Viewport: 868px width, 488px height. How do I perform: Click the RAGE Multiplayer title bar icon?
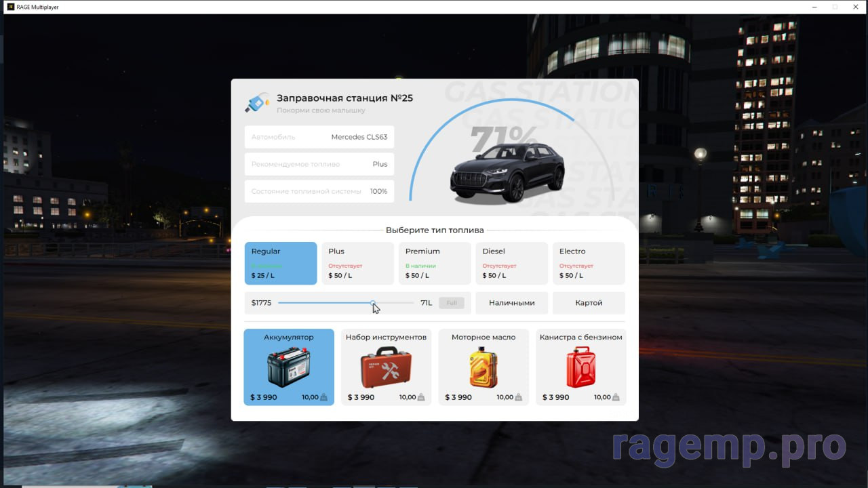click(10, 7)
